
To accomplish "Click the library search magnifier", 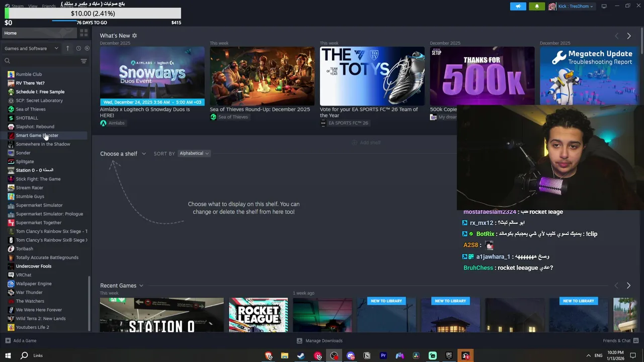I will [x=7, y=61].
